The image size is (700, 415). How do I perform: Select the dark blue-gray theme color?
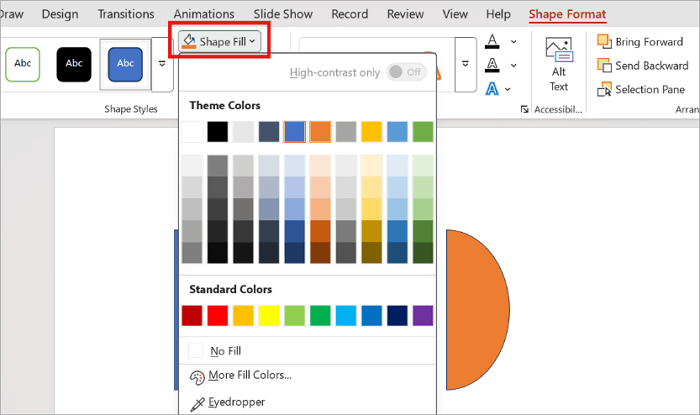tap(269, 132)
